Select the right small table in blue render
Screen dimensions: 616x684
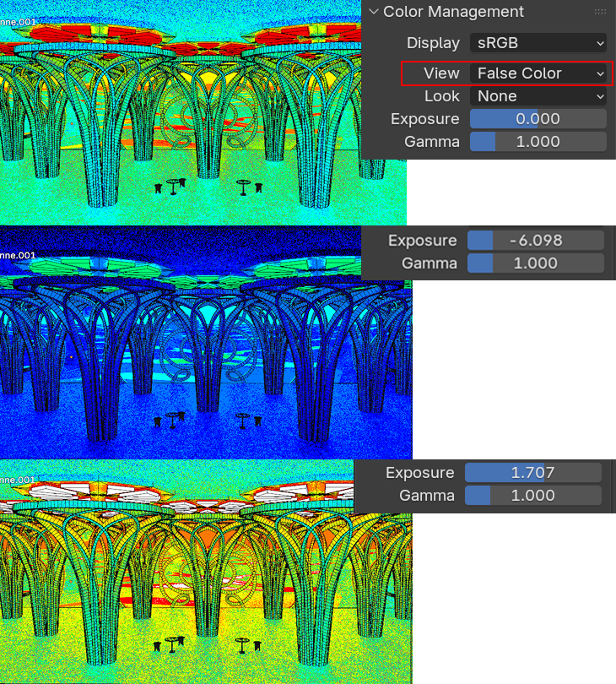point(244,419)
